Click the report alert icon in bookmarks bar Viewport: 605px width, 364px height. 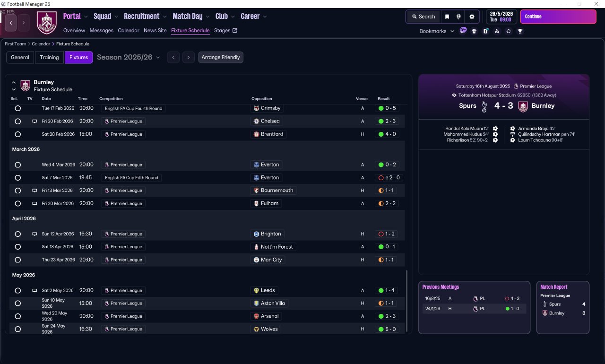pos(485,31)
